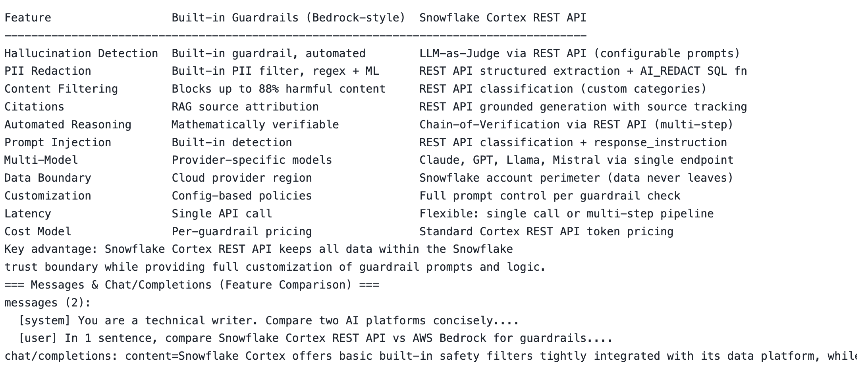Image resolution: width=868 pixels, height=380 pixels.
Task: Click the "Config-based policies" cell
Action: [241, 196]
